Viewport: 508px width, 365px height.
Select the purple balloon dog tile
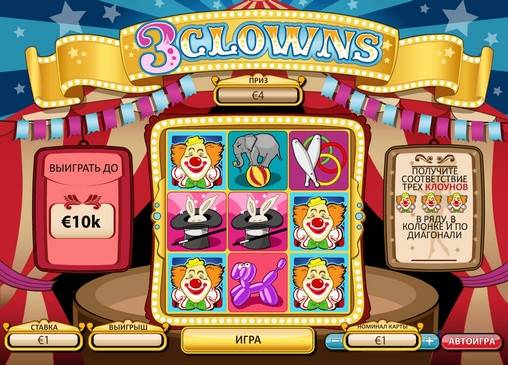[258, 282]
